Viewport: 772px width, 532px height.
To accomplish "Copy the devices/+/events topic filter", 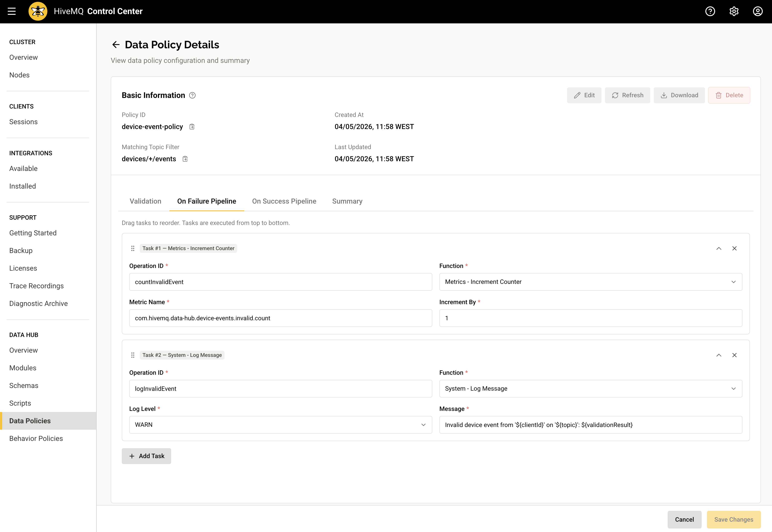I will point(185,159).
